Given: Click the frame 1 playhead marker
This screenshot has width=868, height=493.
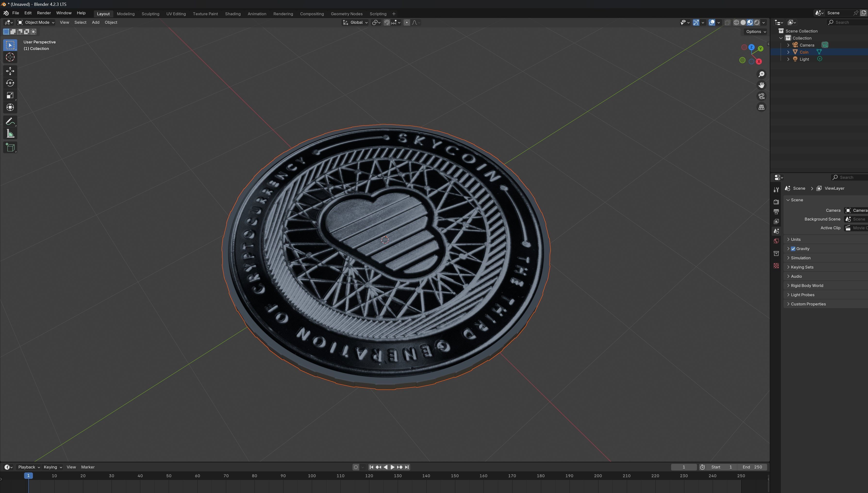Looking at the screenshot, I should pos(28,476).
